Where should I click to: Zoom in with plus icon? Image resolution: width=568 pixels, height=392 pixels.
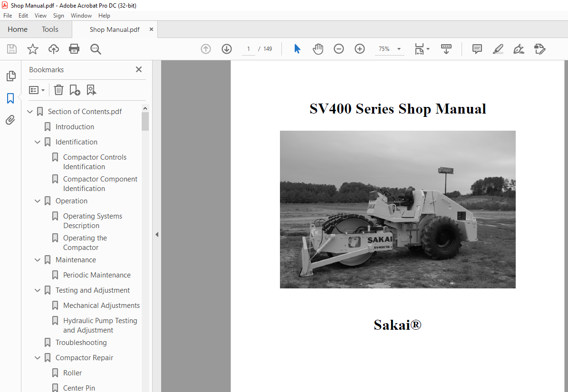click(360, 49)
